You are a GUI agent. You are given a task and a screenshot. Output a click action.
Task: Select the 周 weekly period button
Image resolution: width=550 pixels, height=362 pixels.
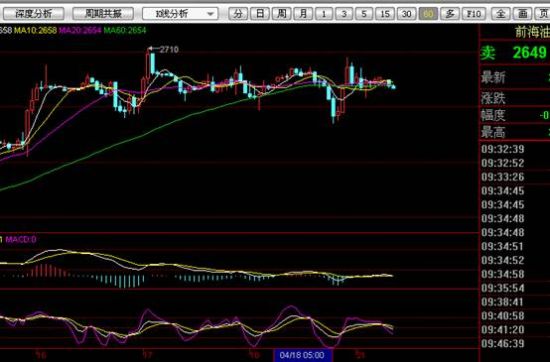[x=282, y=14]
